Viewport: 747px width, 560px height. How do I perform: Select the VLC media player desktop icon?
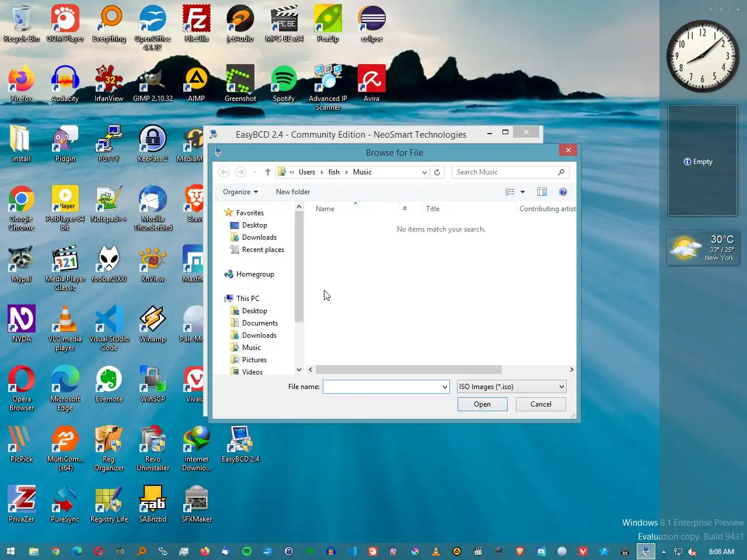pos(65,328)
